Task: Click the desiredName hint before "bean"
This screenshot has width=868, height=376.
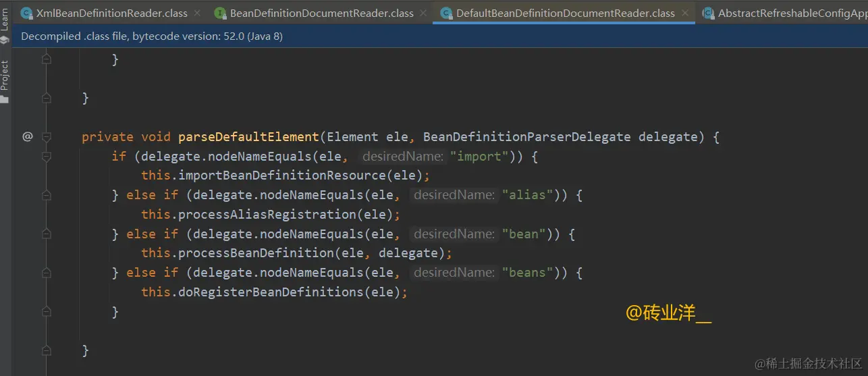Action: [454, 234]
